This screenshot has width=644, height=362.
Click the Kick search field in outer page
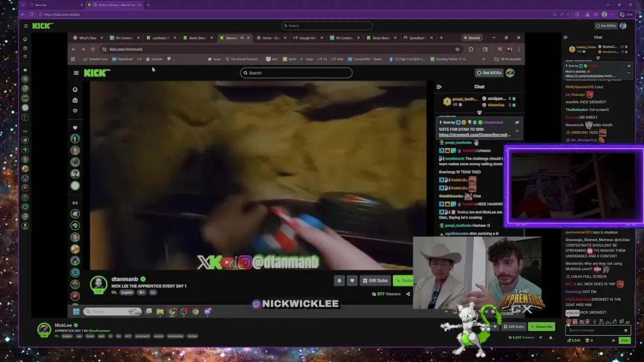pos(327,26)
